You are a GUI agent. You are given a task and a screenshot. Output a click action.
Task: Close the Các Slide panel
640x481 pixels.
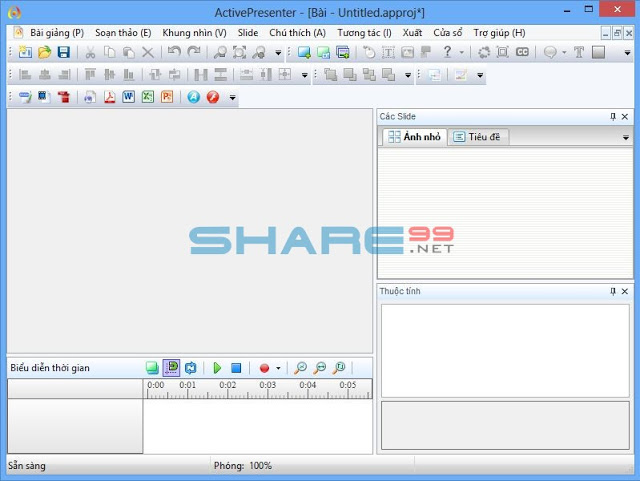pyautogui.click(x=625, y=117)
